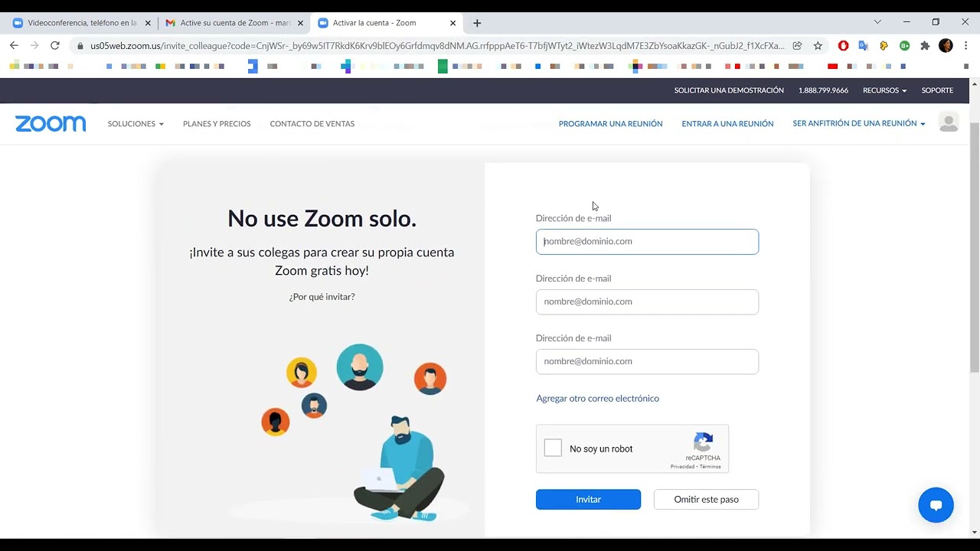Click the Zoom logo

[x=51, y=124]
